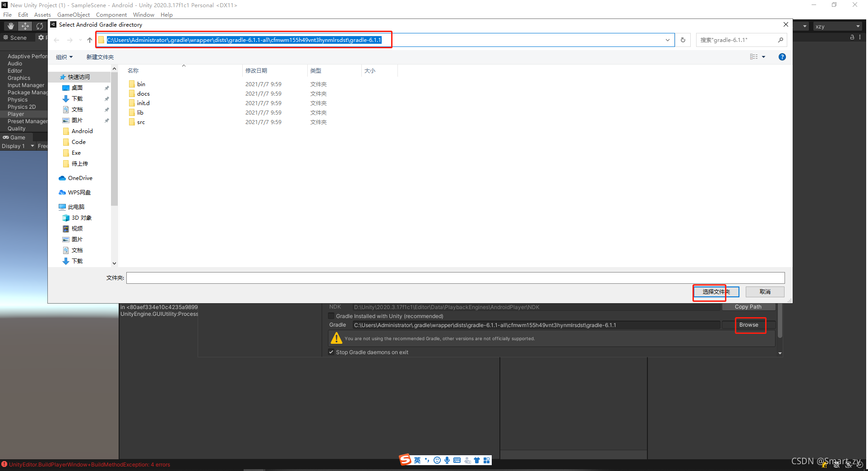Select the Rotate tool in Unity toolbar

tap(40, 26)
